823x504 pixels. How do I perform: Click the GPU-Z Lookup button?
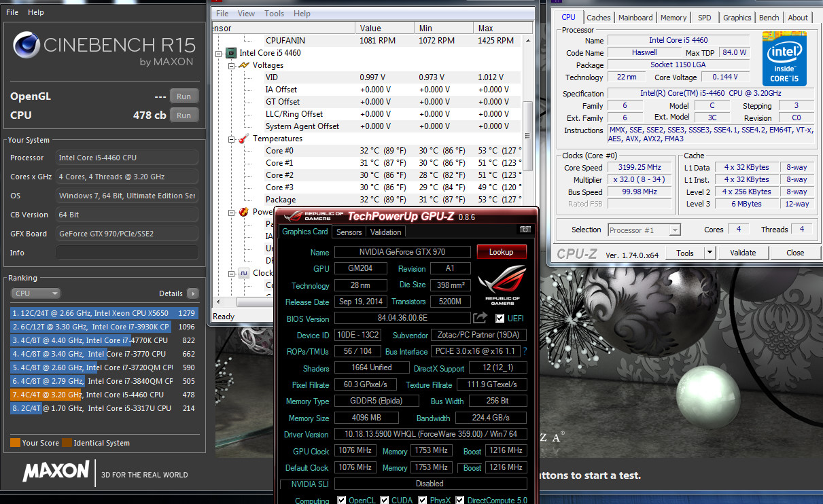tap(501, 252)
